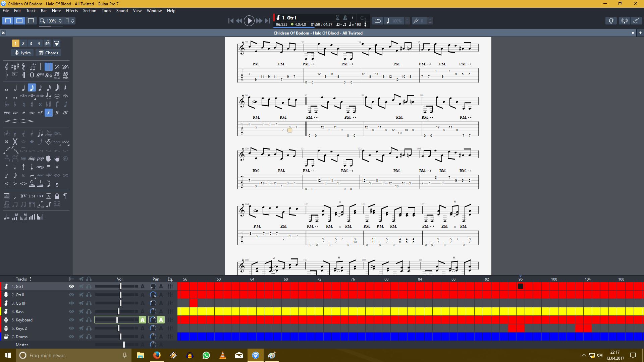Open the Windows search box
The image size is (644, 362).
(73, 355)
